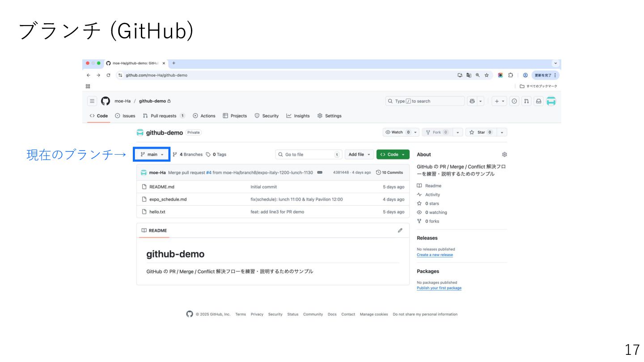Click Publish your first package link
This screenshot has width=644, height=362.
439,288
